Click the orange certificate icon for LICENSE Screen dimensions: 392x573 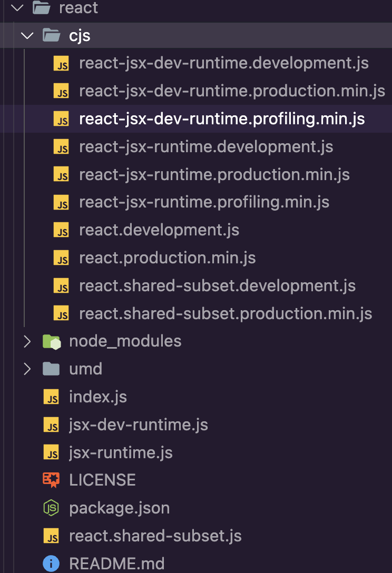tap(51, 480)
